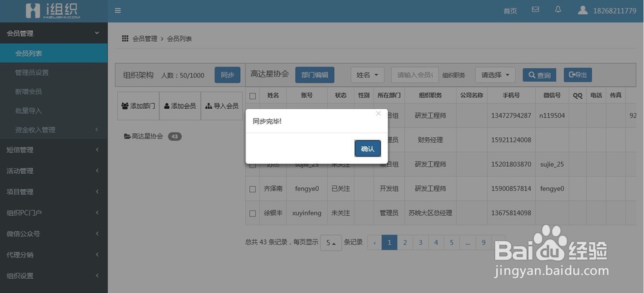Sort by 姓名 column header
This screenshot has width=644, height=293.
(x=273, y=95)
